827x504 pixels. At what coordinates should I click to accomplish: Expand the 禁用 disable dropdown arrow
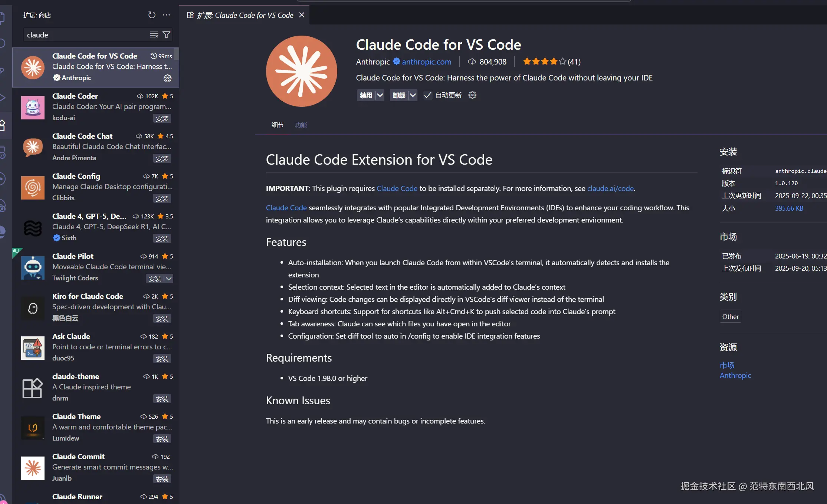pos(380,95)
